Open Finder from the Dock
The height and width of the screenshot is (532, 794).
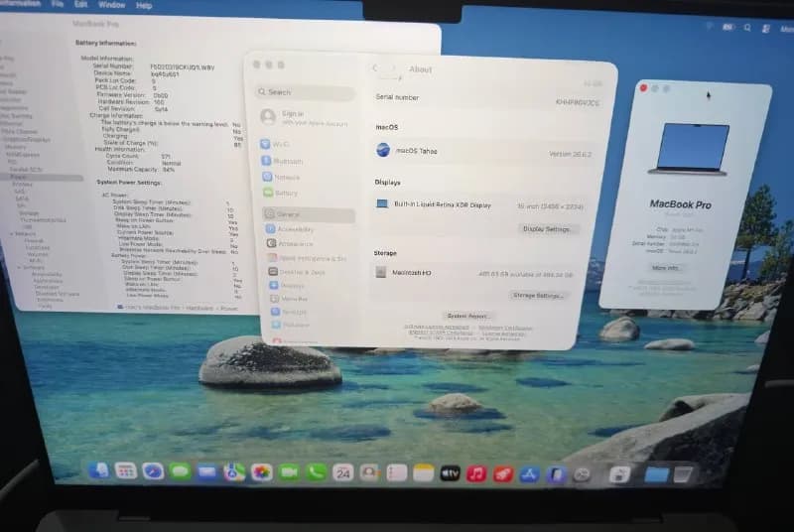coord(98,469)
